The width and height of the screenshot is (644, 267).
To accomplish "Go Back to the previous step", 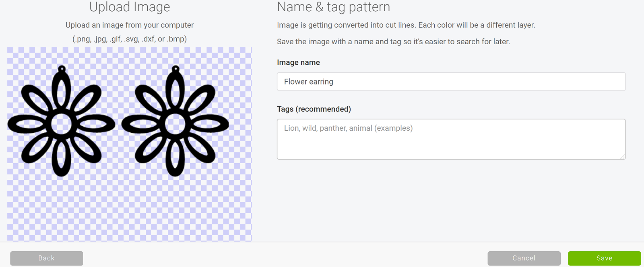I will tap(47, 258).
